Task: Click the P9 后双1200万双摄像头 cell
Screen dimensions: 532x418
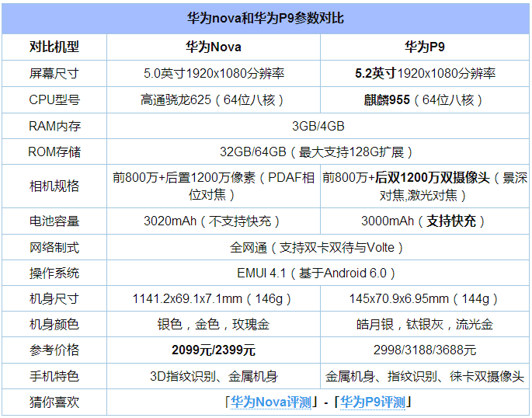Action: [x=425, y=186]
